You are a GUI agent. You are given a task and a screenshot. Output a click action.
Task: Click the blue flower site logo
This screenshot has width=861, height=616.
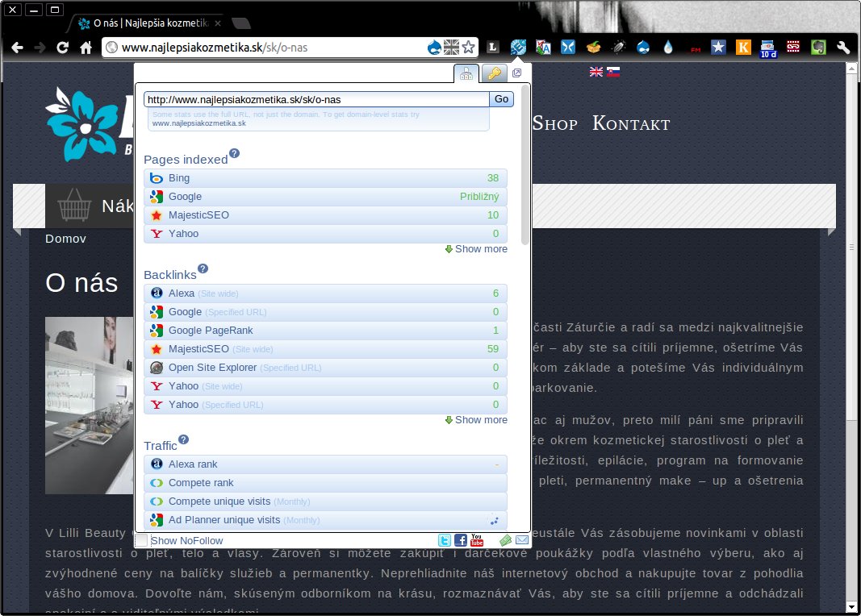(x=81, y=125)
